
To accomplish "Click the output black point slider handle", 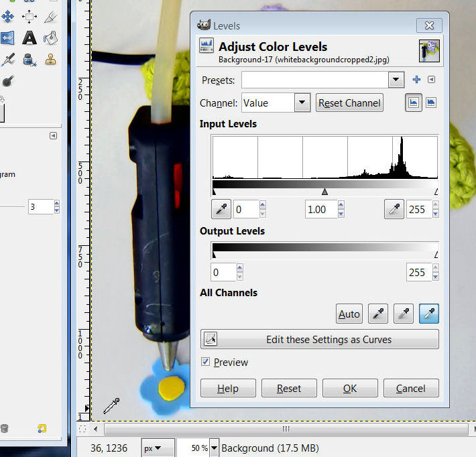I will [214, 255].
